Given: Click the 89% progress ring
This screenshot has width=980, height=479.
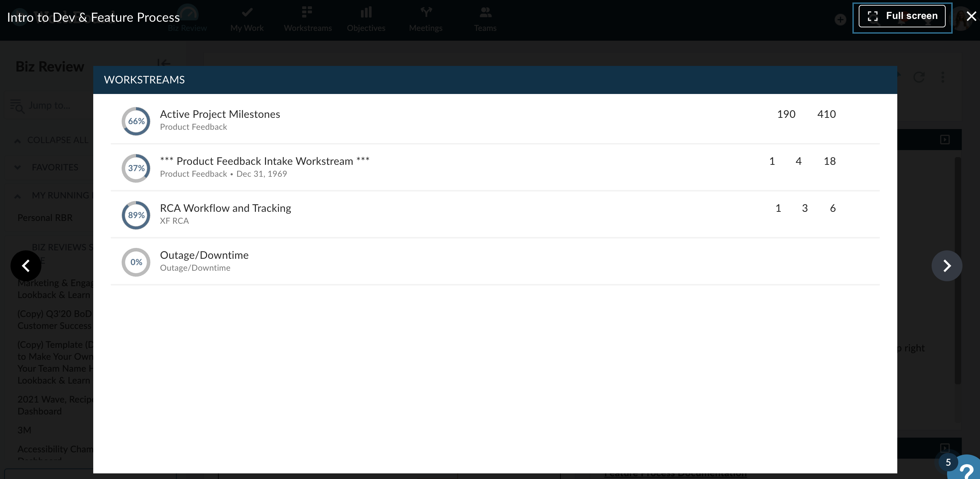Looking at the screenshot, I should point(136,215).
